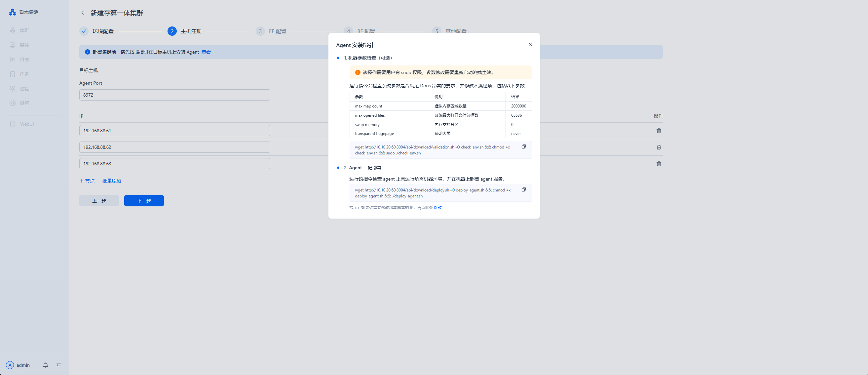The height and width of the screenshot is (375, 868).
Task: Click the max opened files cell
Action: (x=389, y=115)
